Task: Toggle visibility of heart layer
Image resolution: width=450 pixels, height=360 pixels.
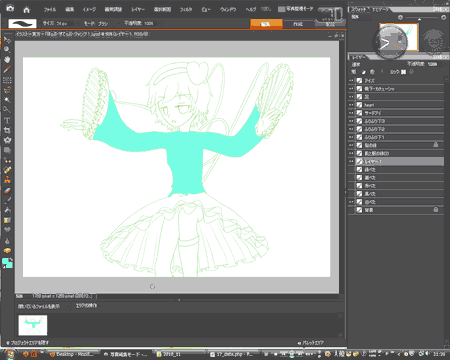Action: pos(351,105)
